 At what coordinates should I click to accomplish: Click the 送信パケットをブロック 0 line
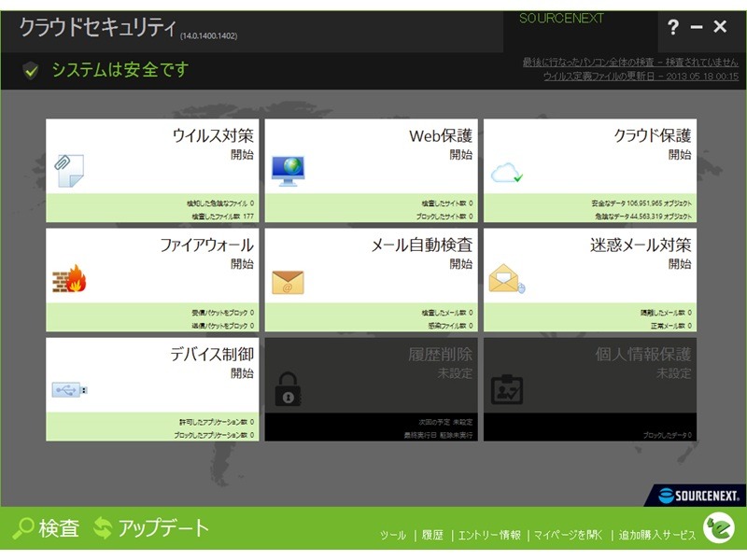223,326
